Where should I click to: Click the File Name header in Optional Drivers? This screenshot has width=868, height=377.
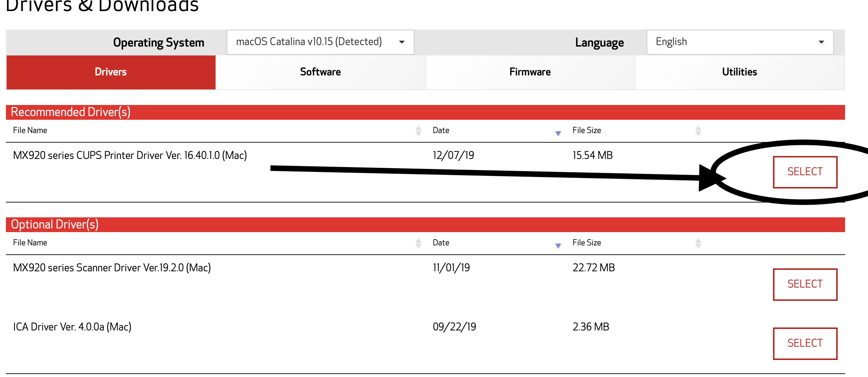[30, 243]
